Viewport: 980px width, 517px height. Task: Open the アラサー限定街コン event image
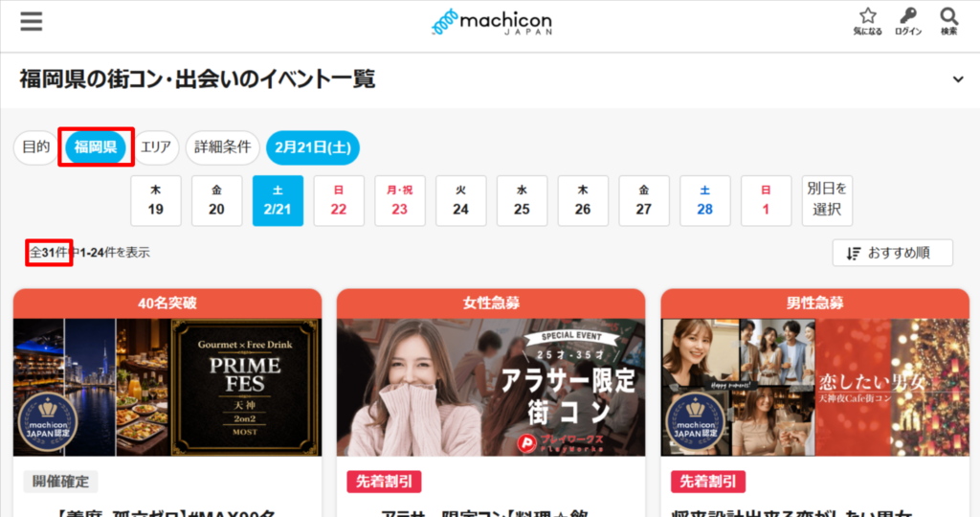coord(491,387)
